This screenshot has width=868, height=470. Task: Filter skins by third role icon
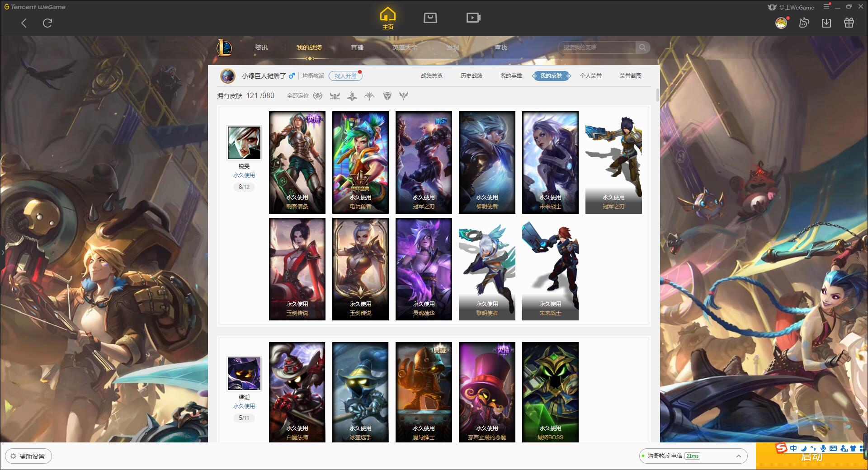[x=352, y=96]
